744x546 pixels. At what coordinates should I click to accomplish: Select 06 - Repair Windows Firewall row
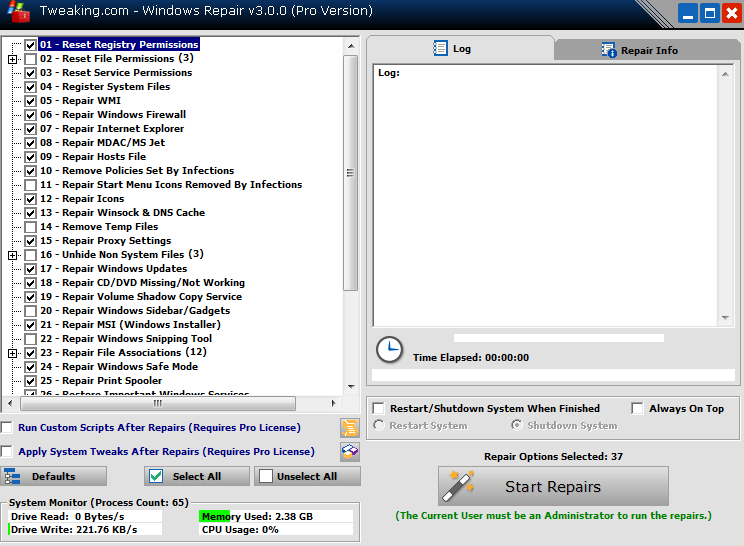pyautogui.click(x=113, y=115)
